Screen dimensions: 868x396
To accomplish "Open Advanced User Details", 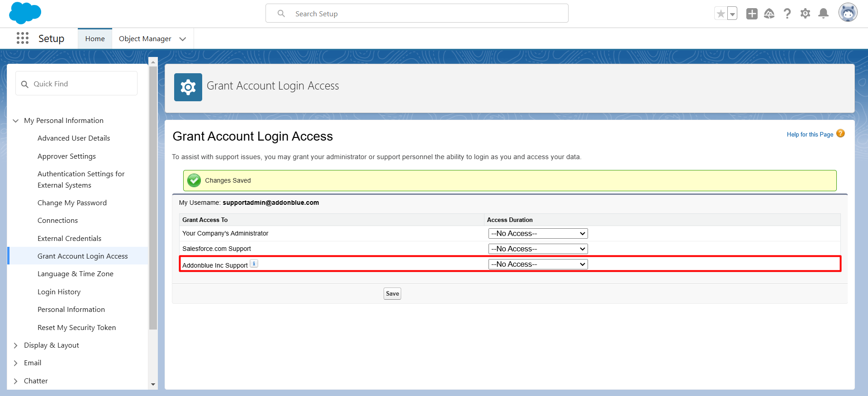I will point(74,138).
